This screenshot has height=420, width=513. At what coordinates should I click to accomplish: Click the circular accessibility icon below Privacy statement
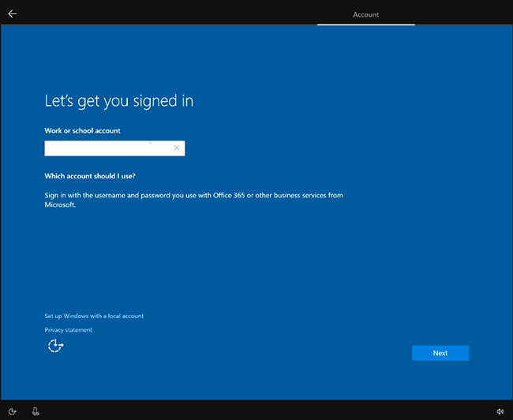point(55,346)
